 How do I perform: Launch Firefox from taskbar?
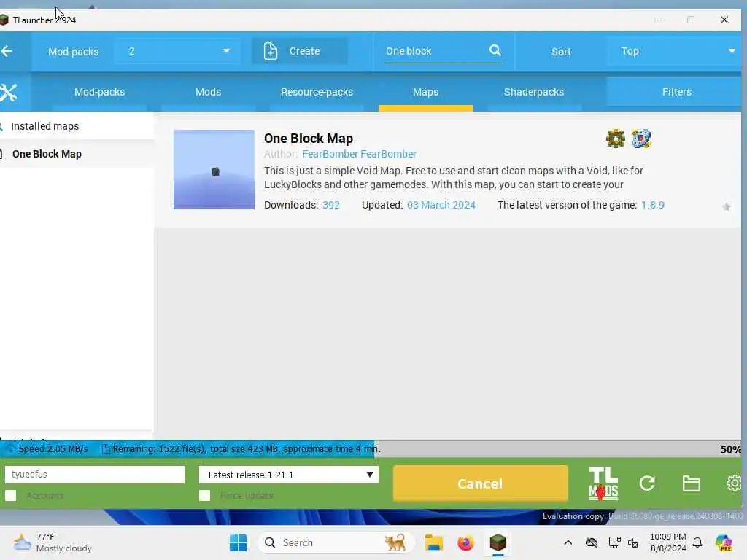(465, 542)
